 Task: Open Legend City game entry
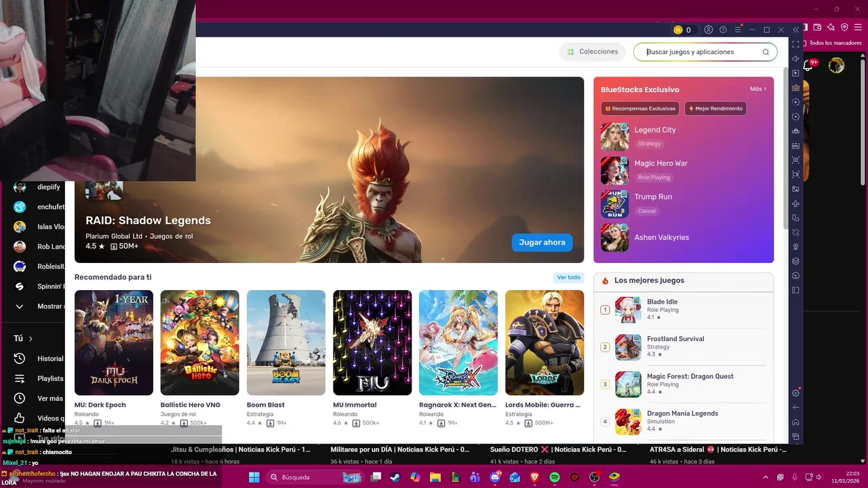click(x=684, y=136)
